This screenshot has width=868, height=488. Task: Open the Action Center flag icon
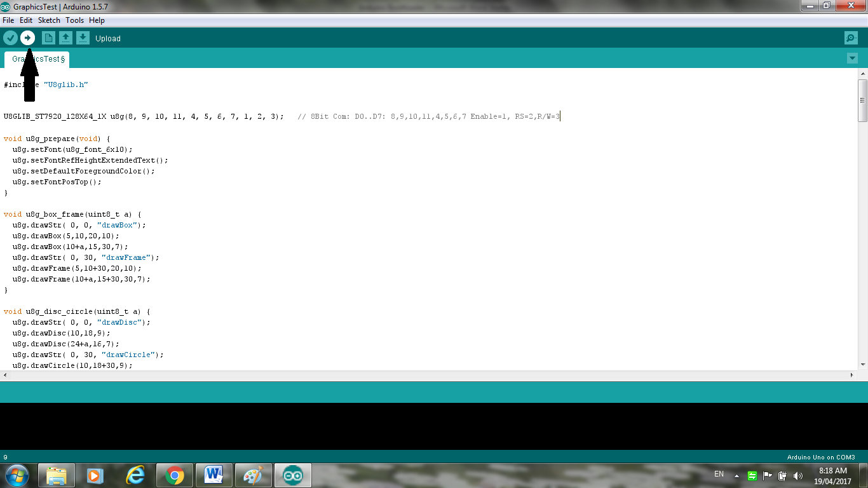coord(768,475)
